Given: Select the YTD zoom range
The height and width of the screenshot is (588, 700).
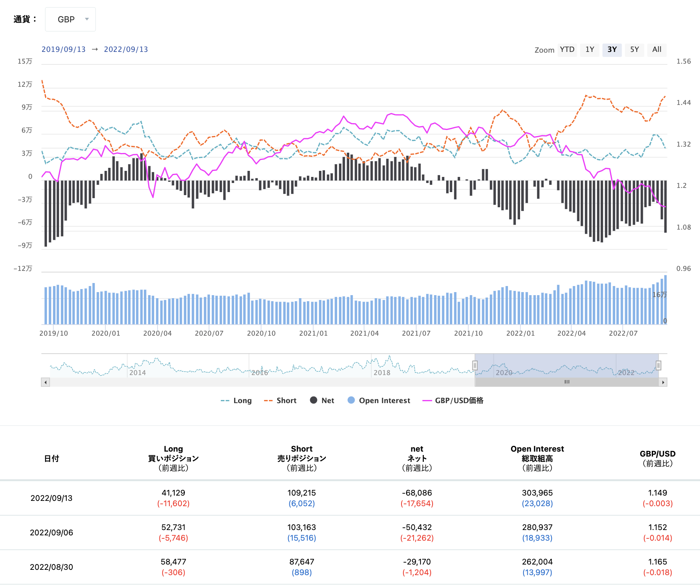Looking at the screenshot, I should coord(567,50).
